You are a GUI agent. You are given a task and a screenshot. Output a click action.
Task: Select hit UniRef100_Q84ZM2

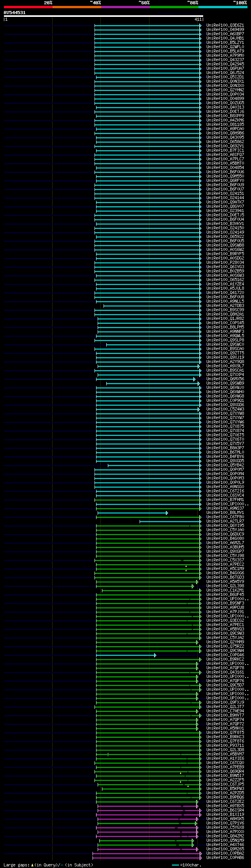pos(225,836)
